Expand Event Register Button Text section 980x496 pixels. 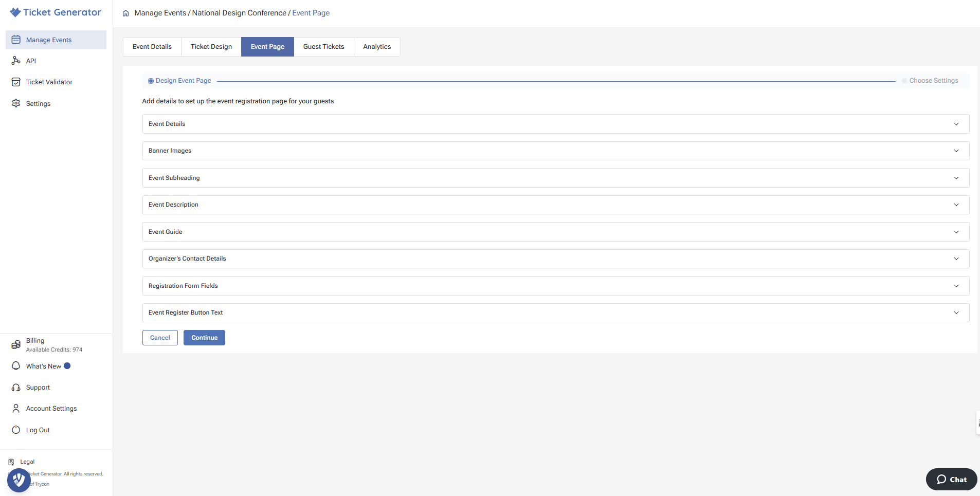(556, 313)
